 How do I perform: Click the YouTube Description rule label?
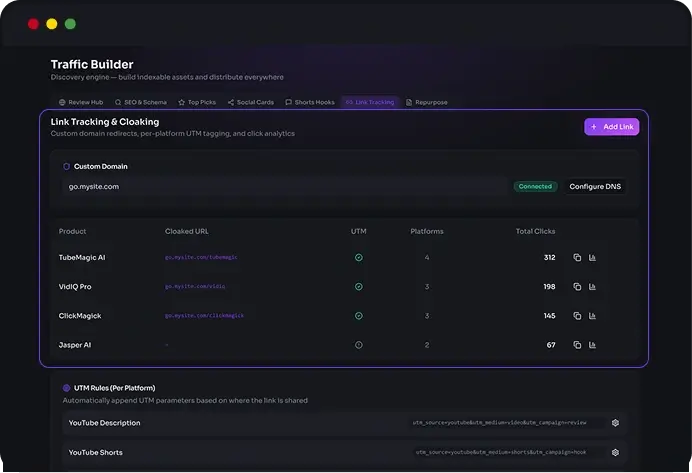click(x=105, y=423)
